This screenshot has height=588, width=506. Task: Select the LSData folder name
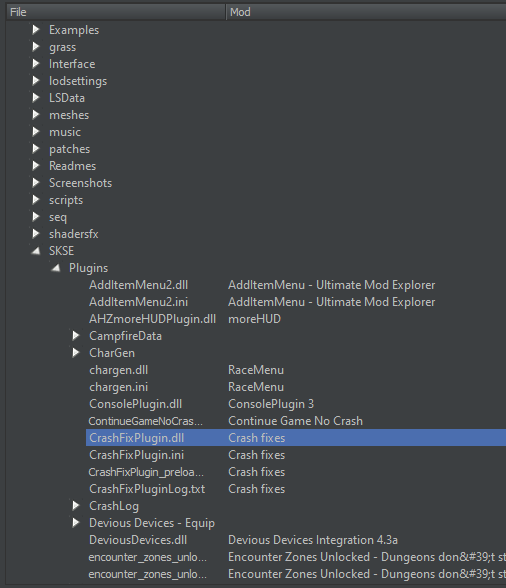67,98
